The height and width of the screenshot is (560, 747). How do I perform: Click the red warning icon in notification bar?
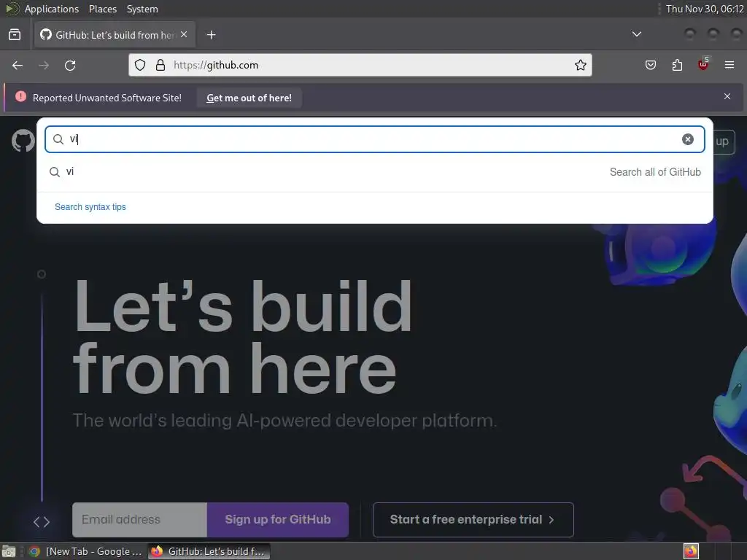click(x=20, y=97)
